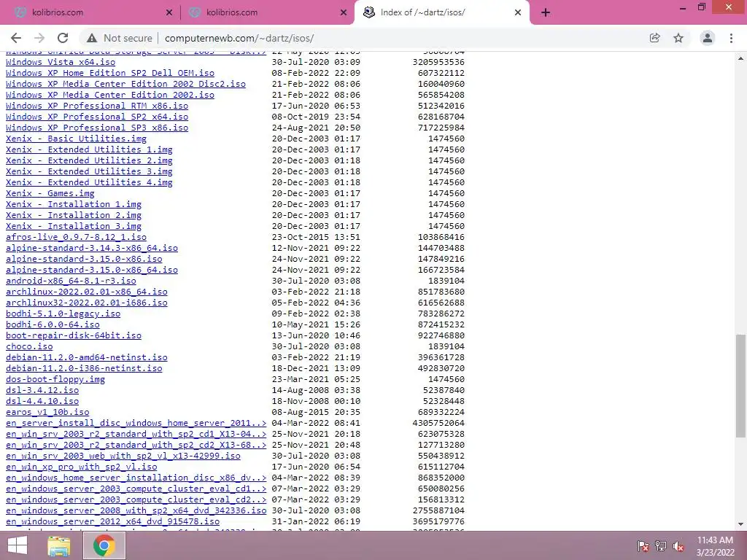
Task: Open earos_v1_10b.iso link
Action: [47, 413]
